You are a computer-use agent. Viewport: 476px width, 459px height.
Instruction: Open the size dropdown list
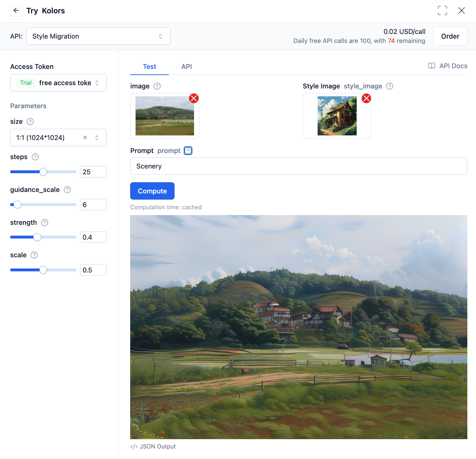pos(97,137)
